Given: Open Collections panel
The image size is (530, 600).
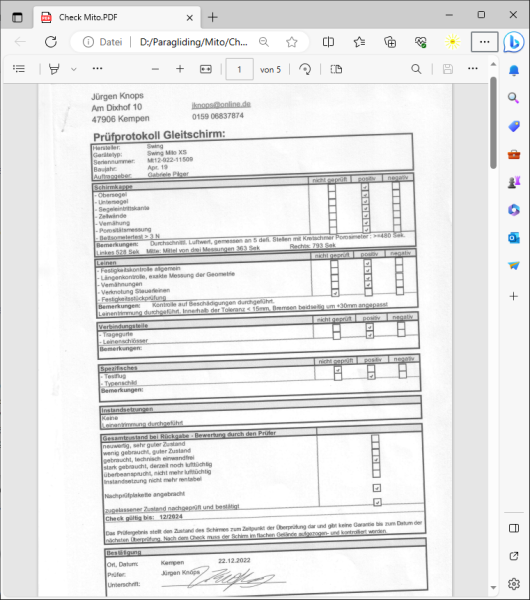Looking at the screenshot, I should 390,42.
